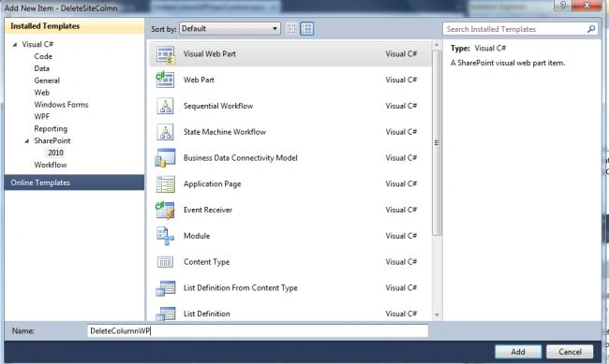
Task: Choose the State Machine Workflow icon
Action: tap(166, 132)
